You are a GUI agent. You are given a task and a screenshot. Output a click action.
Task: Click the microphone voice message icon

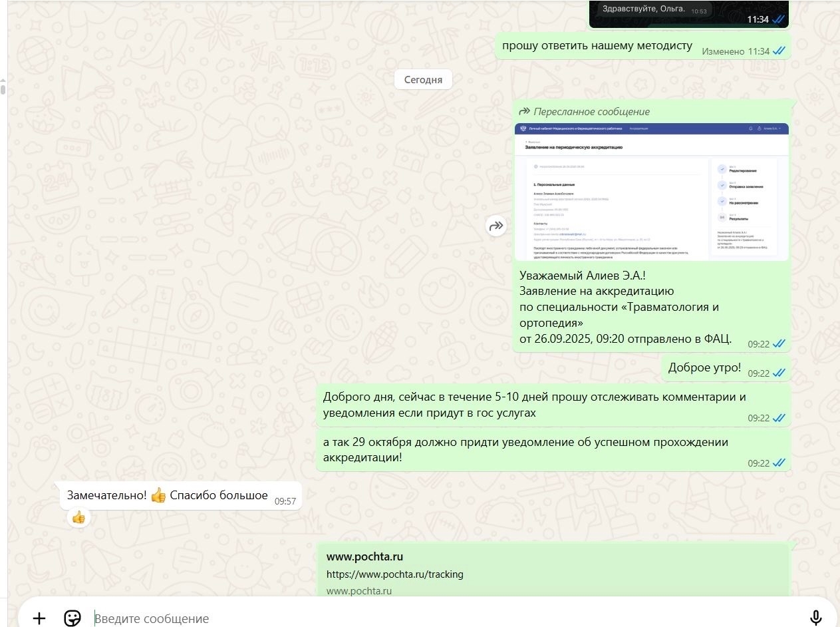[x=816, y=618]
